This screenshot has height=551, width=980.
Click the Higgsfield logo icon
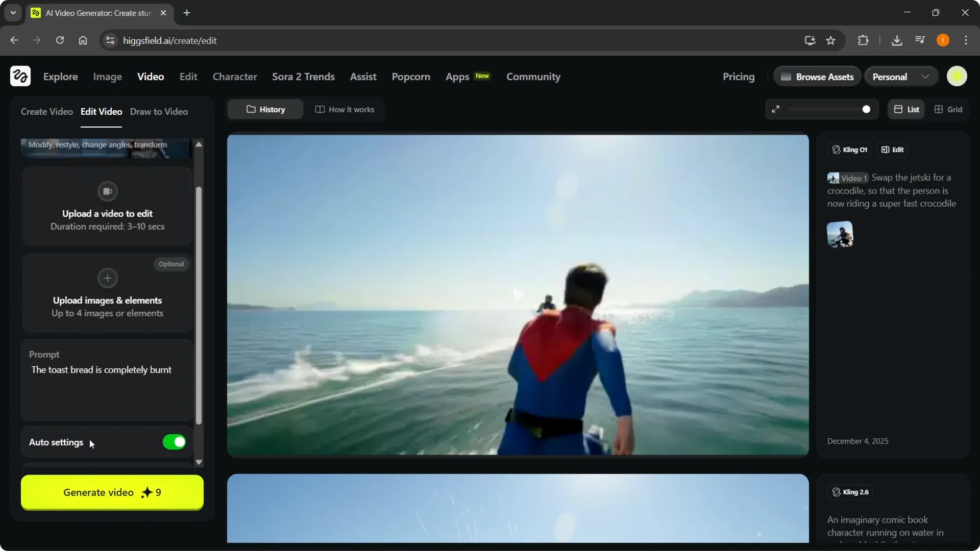(20, 76)
